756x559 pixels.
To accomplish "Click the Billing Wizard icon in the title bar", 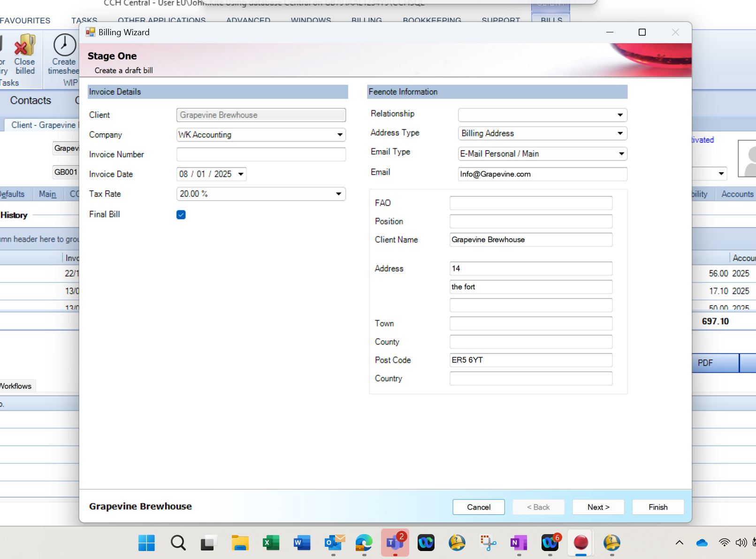I will pos(89,32).
